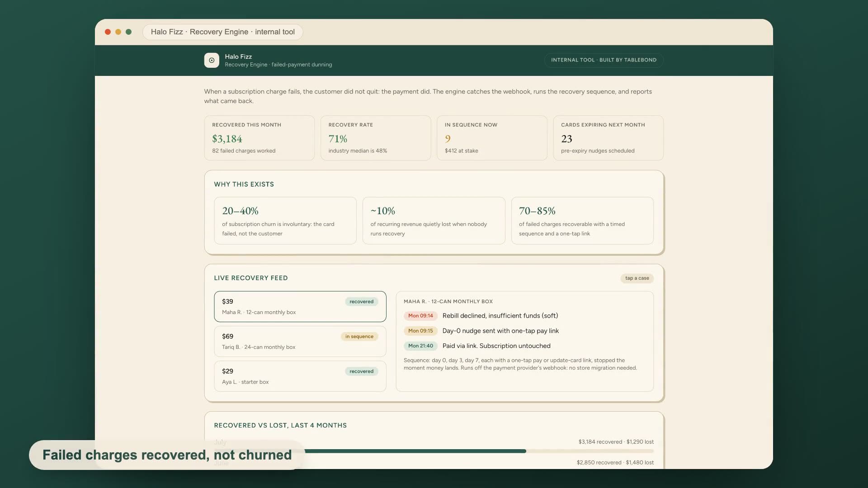Click '$3,184 recovered · $1,290 lost' text

click(616, 442)
